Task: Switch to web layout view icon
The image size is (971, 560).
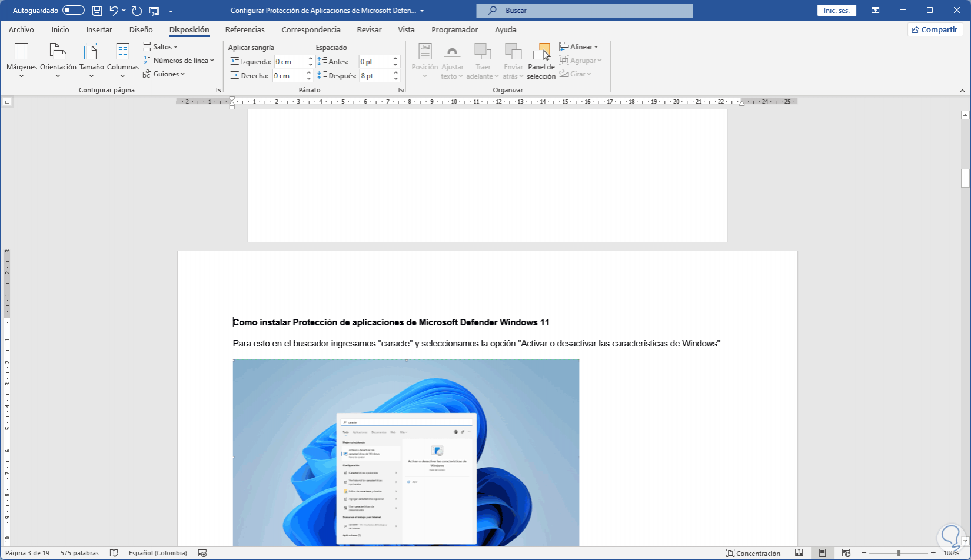Action: [x=846, y=553]
